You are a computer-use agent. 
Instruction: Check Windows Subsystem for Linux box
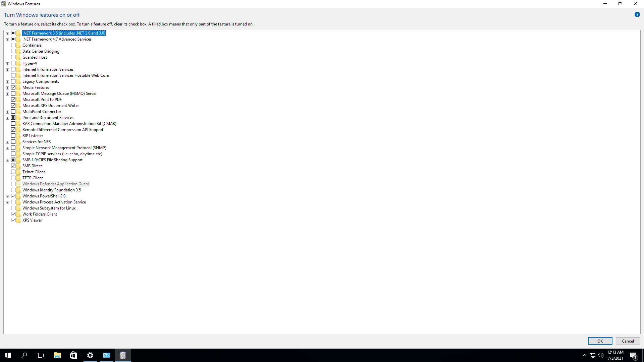tap(13, 208)
